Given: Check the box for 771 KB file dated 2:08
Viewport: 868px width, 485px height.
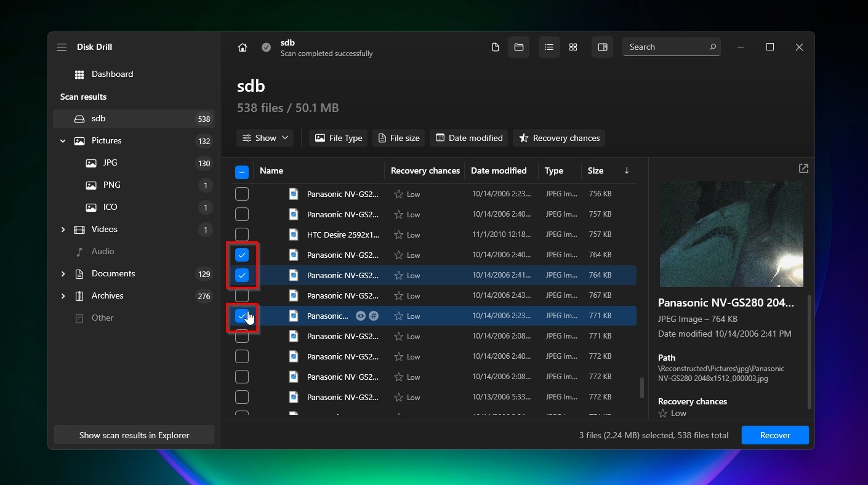Looking at the screenshot, I should click(242, 336).
